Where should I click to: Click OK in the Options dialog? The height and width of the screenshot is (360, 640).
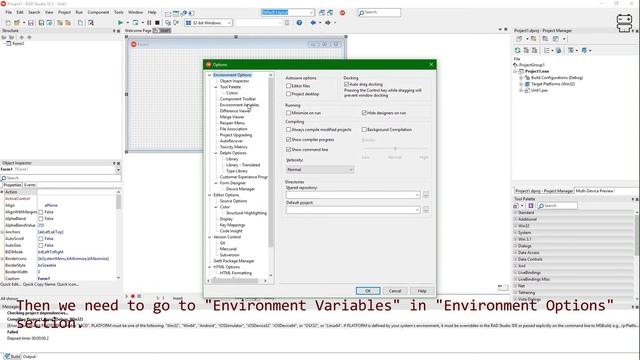pyautogui.click(x=368, y=291)
